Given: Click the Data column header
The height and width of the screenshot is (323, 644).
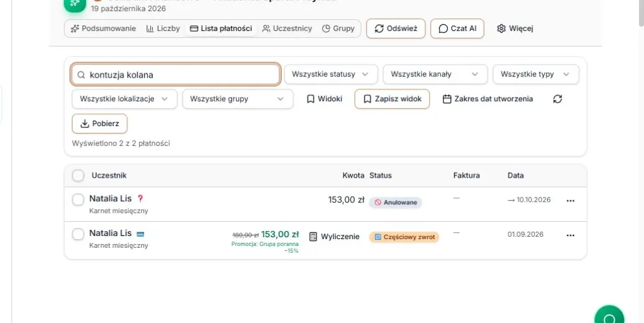Looking at the screenshot, I should [x=515, y=175].
